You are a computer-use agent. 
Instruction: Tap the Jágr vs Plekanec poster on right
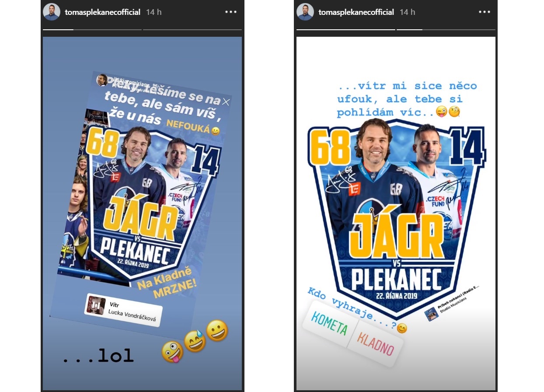click(397, 219)
